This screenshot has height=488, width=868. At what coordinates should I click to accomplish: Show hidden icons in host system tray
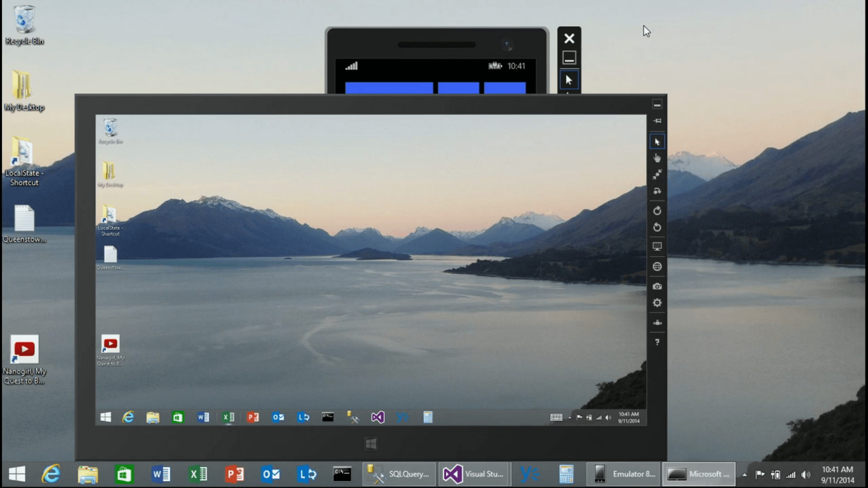tap(744, 474)
